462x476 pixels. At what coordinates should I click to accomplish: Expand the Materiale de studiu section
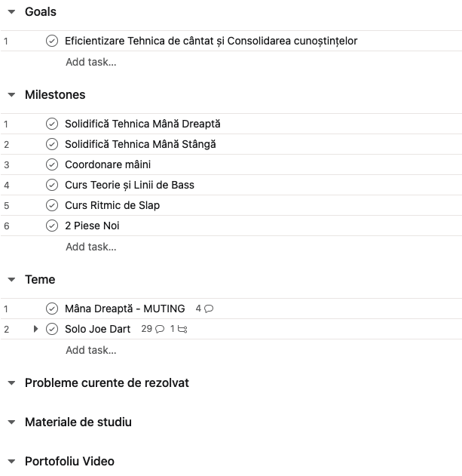coord(11,422)
